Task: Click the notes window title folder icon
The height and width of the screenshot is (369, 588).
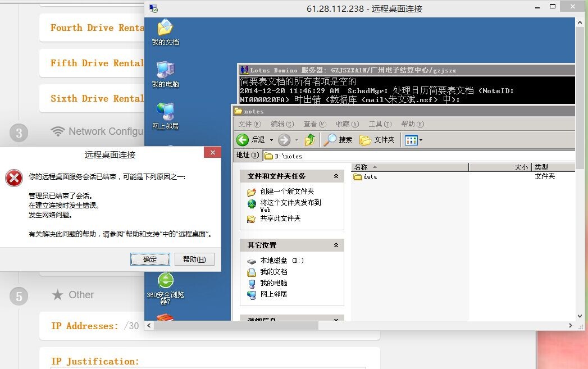Action: 238,111
